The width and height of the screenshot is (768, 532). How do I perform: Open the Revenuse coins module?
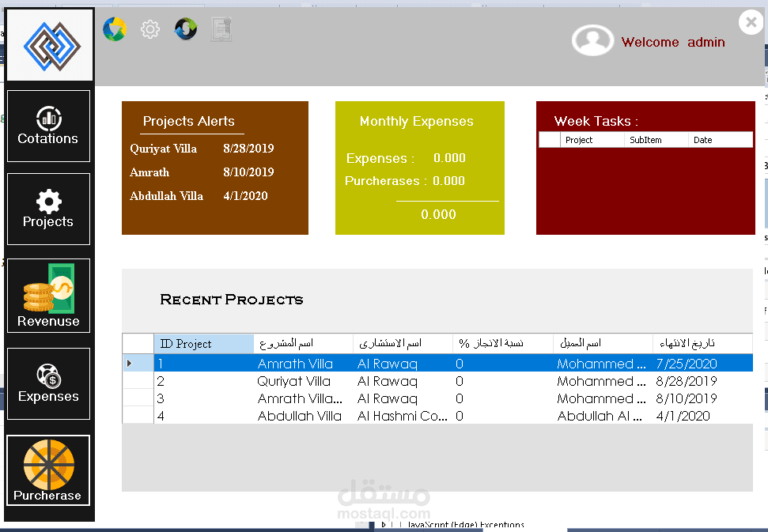(x=48, y=296)
